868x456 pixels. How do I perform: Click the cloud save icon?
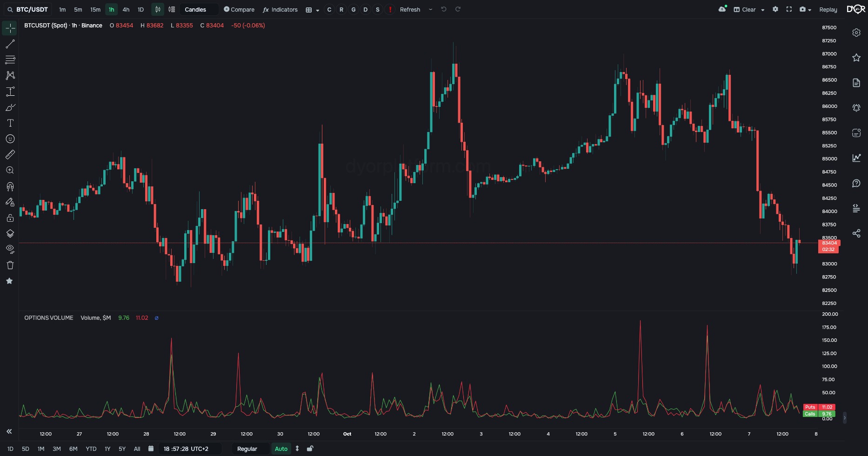click(x=722, y=9)
